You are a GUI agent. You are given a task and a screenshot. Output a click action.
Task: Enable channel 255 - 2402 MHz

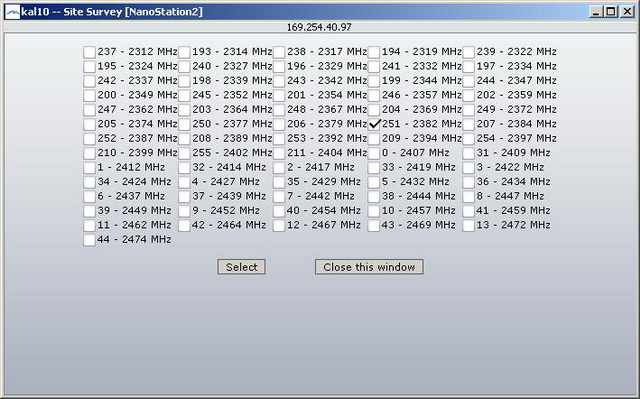pyautogui.click(x=184, y=153)
